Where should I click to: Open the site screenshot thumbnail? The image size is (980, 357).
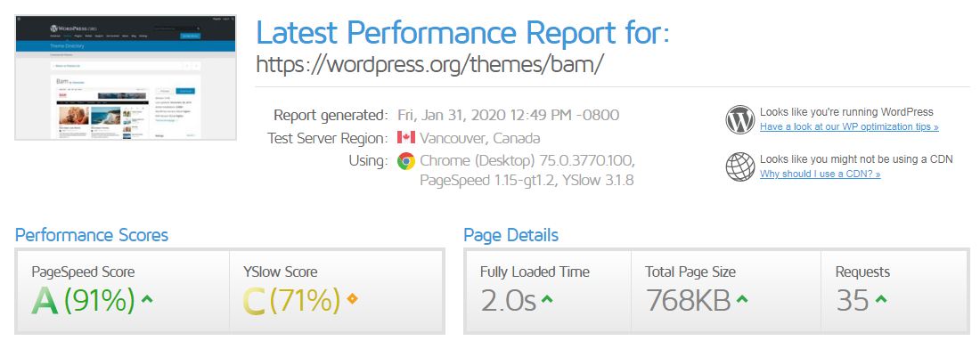coord(126,77)
